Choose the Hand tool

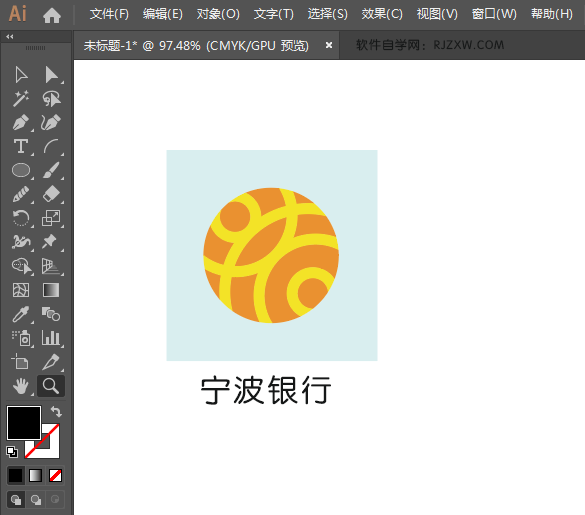tap(21, 386)
